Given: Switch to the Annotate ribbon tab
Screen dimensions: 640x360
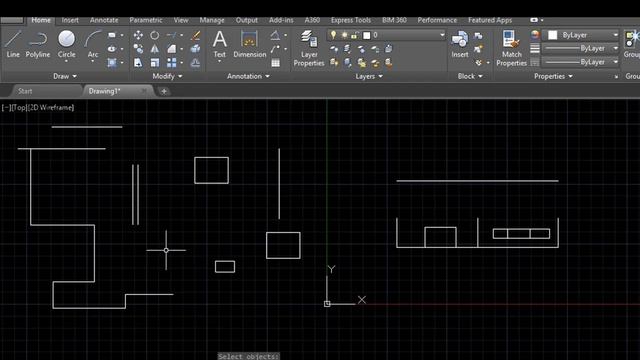Looking at the screenshot, I should [104, 20].
